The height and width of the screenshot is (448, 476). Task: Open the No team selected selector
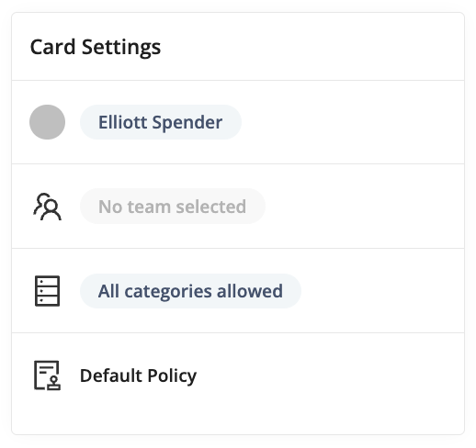173,207
